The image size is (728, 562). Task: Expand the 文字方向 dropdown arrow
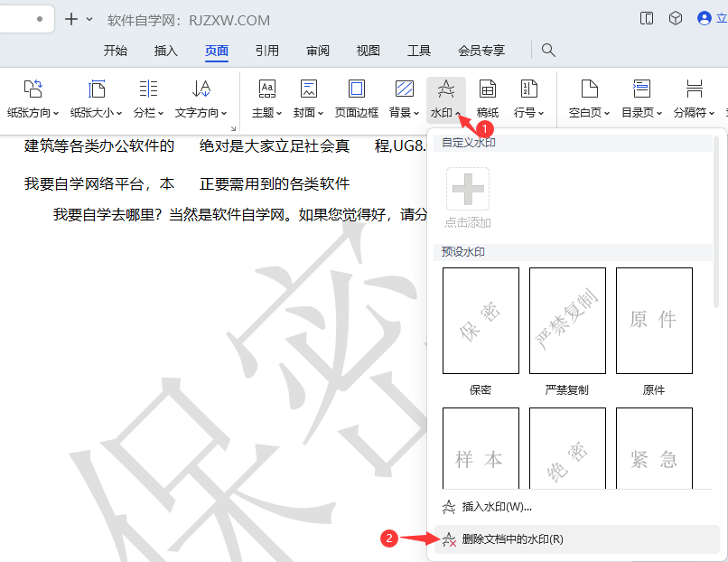pos(224,113)
